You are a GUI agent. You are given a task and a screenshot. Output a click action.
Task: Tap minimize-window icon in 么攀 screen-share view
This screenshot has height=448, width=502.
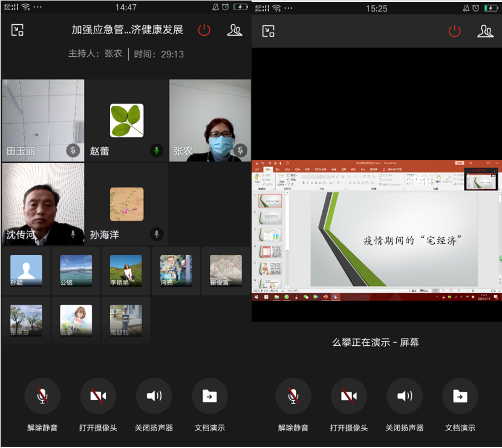[268, 31]
